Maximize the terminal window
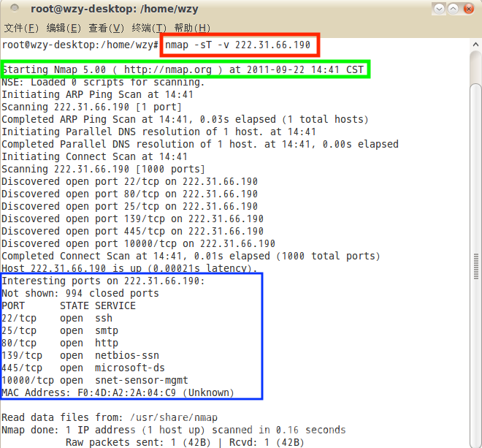 pyautogui.click(x=453, y=9)
